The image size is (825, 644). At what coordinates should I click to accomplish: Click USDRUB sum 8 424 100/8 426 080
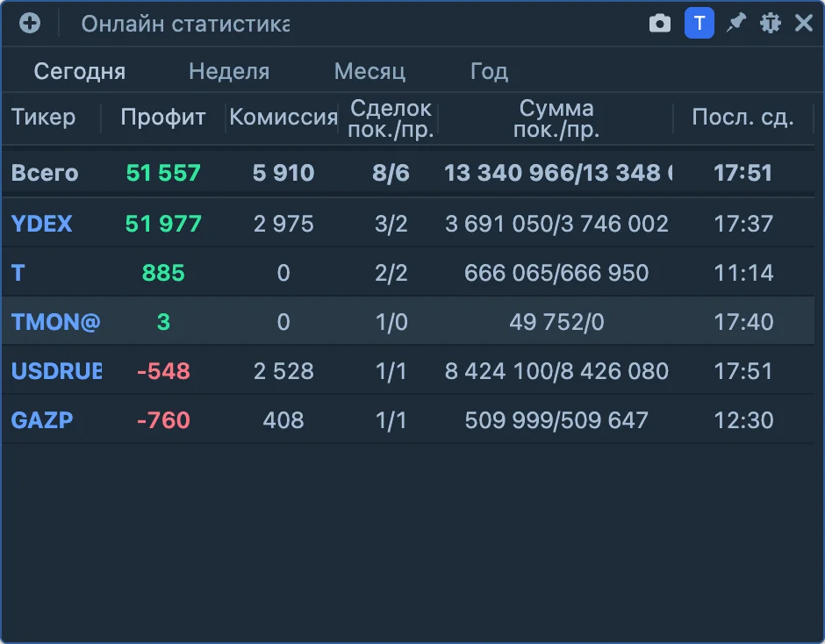click(556, 371)
